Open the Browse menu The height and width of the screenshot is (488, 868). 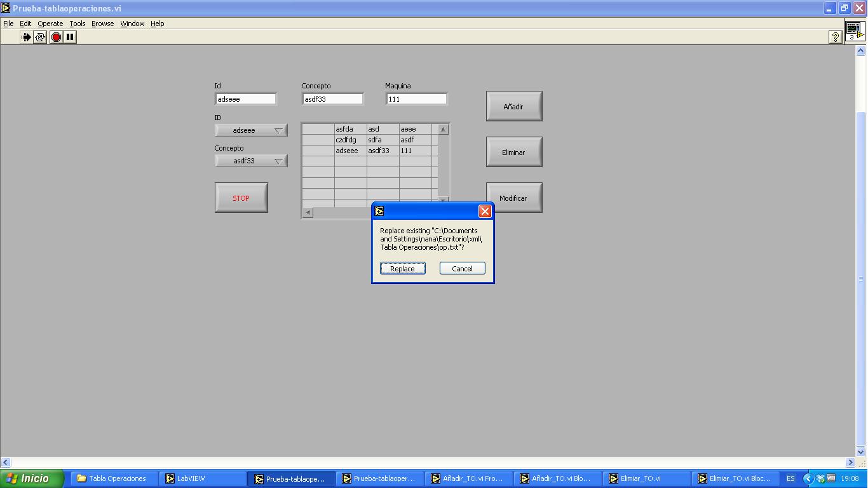[102, 24]
